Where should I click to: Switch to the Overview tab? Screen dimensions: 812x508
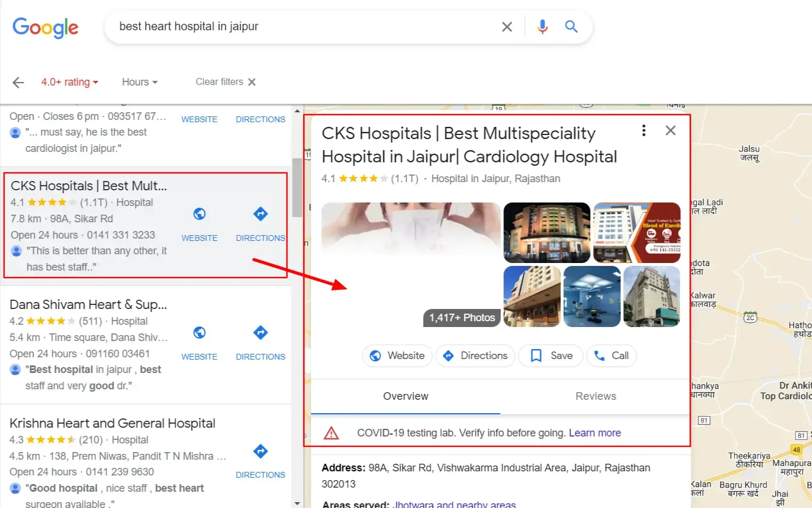click(406, 396)
